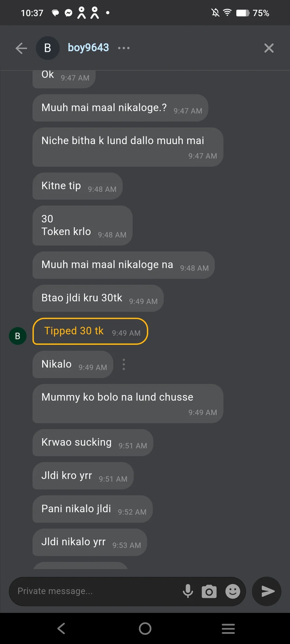
Task: Tap the green B sender avatar
Action: point(18,336)
